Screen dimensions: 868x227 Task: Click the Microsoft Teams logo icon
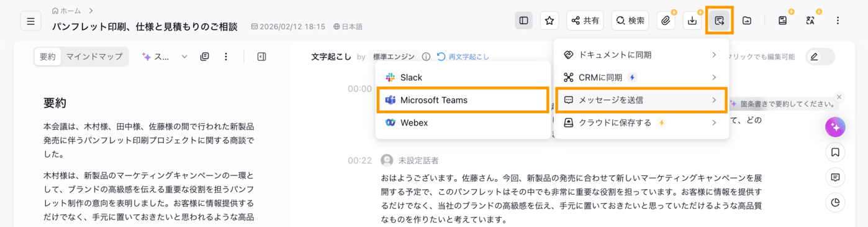coord(391,100)
